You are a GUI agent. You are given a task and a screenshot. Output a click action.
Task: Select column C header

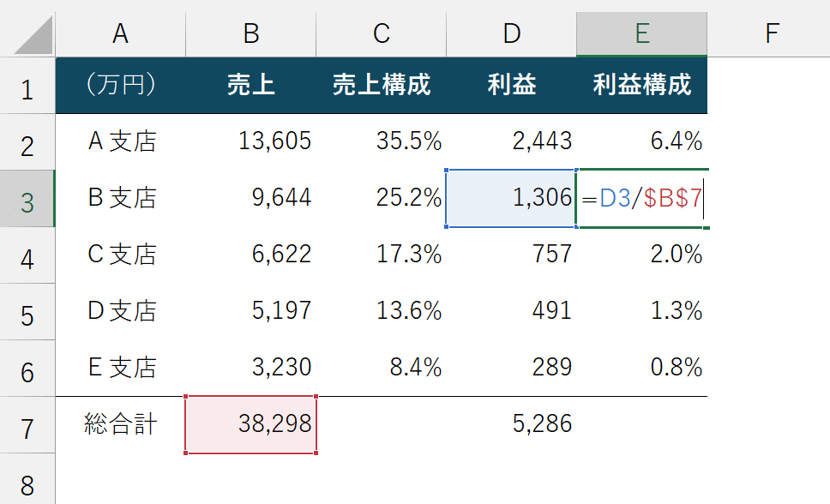tap(381, 34)
